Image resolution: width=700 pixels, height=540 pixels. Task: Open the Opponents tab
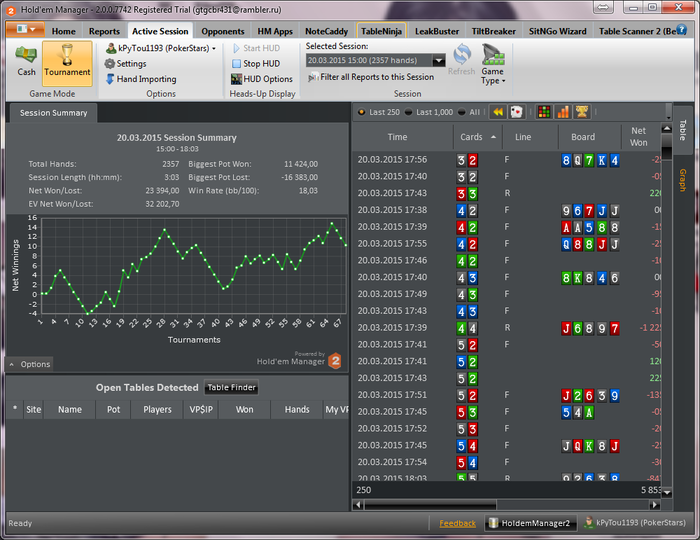223,31
